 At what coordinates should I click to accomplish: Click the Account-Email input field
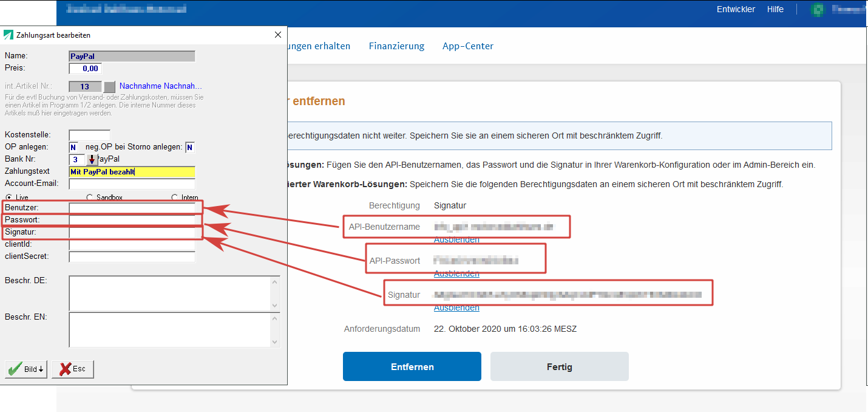coord(132,184)
